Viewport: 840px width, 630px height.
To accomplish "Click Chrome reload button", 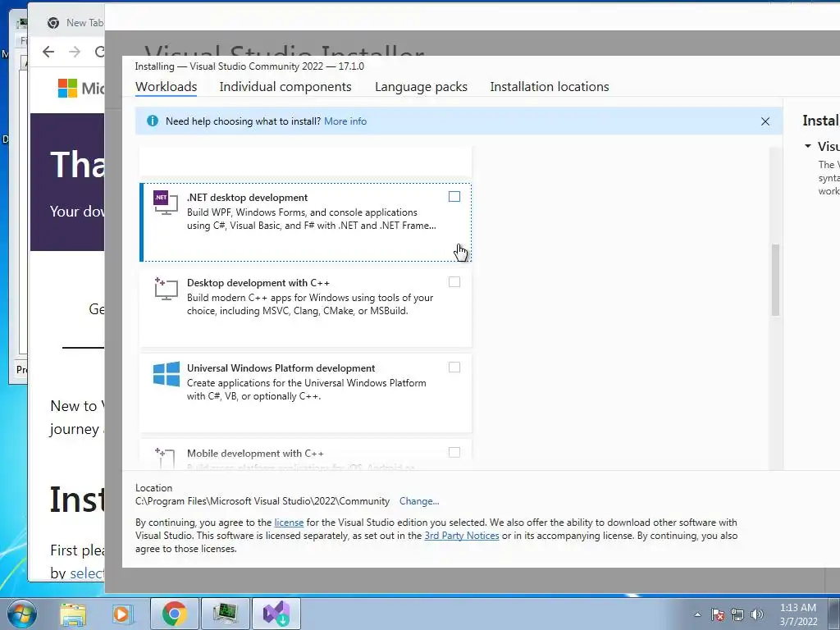I will coord(99,52).
